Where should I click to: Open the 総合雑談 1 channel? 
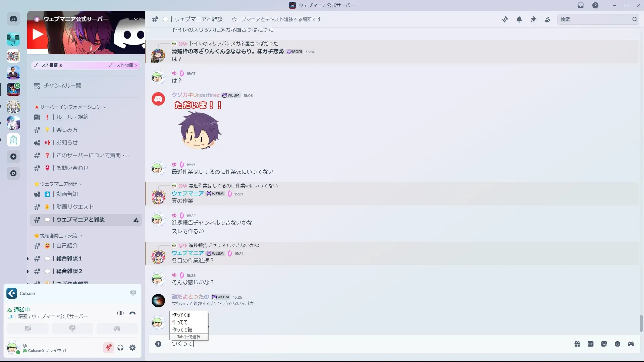(86, 258)
